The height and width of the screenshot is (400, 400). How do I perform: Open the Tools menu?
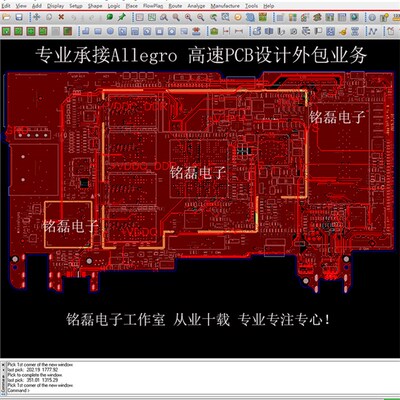pyautogui.click(x=251, y=6)
